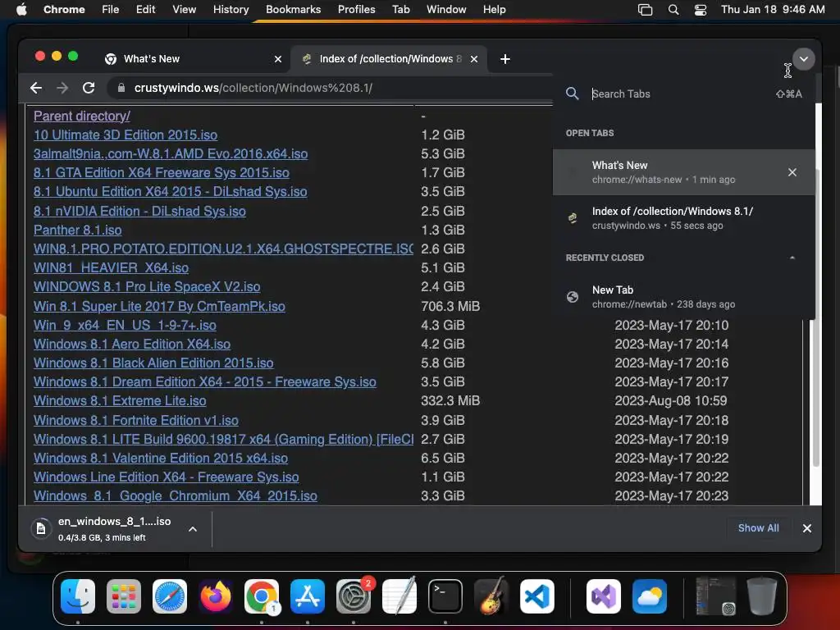The image size is (840, 630).
Task: Open the Bookmarks menu
Action: coord(293,10)
